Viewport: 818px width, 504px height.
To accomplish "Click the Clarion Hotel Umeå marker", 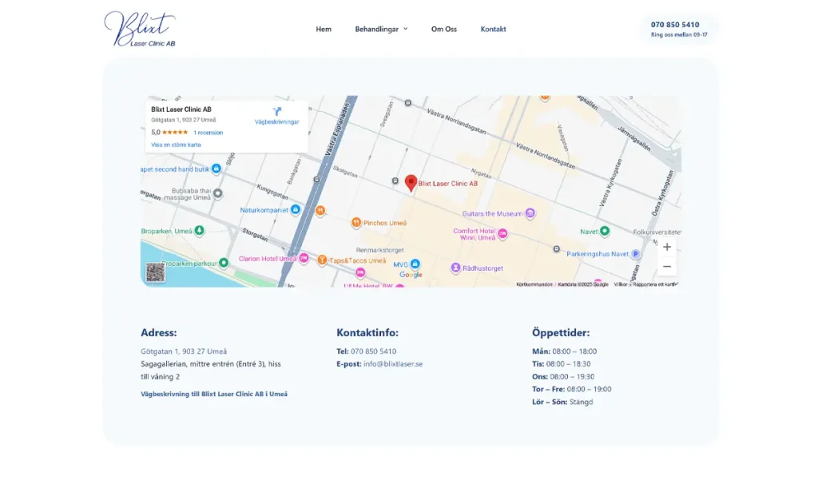I will click(x=304, y=258).
